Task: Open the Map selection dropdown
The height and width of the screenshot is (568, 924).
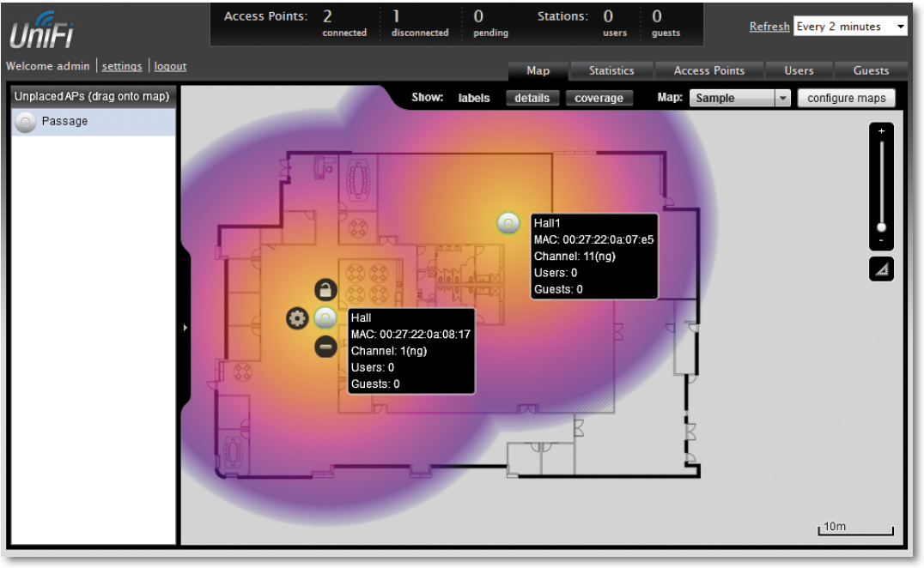Action: pyautogui.click(x=739, y=99)
